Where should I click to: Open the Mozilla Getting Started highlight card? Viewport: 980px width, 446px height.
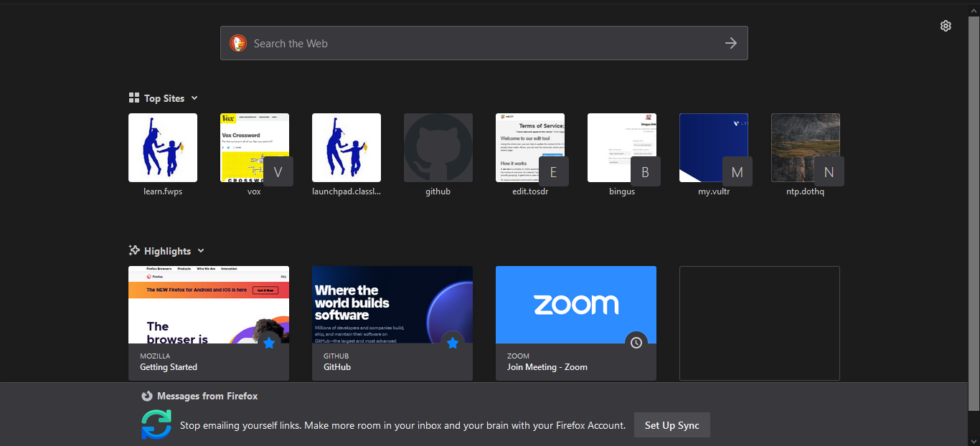209,323
